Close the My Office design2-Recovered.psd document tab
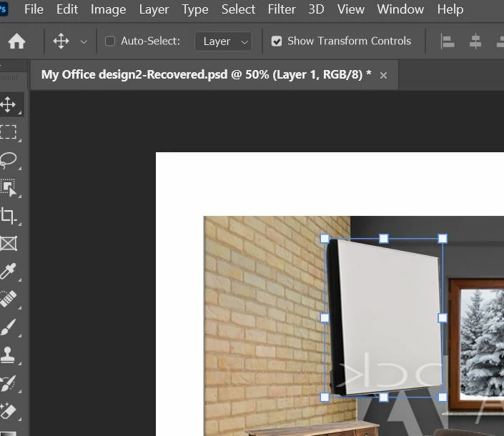Screen dimensions: 504x436 click(x=383, y=76)
